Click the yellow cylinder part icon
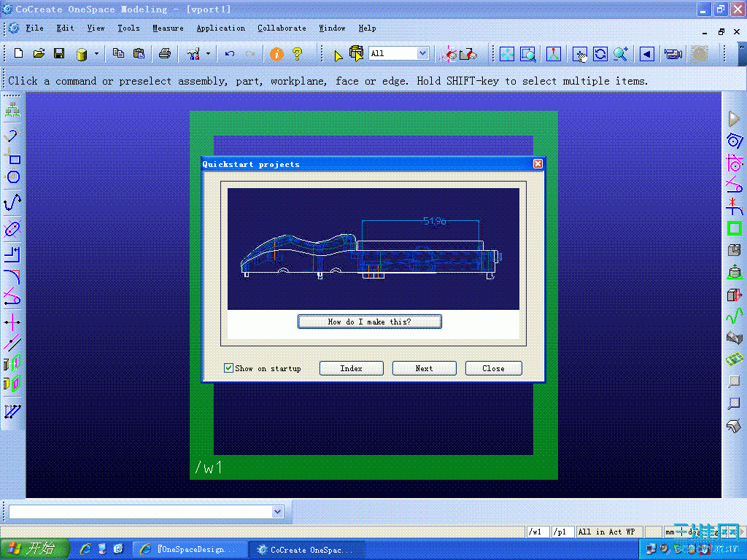Viewport: 747px width, 560px height. (82, 54)
